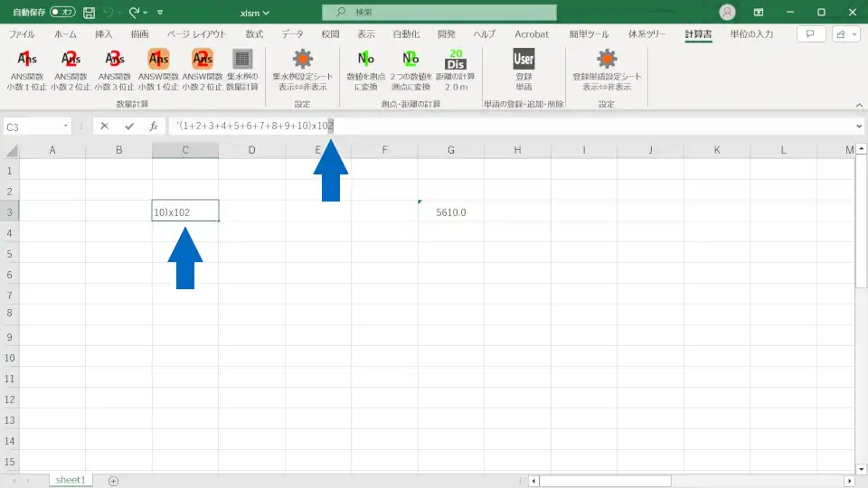
Task: Open ribbon display options icon
Action: point(759,12)
